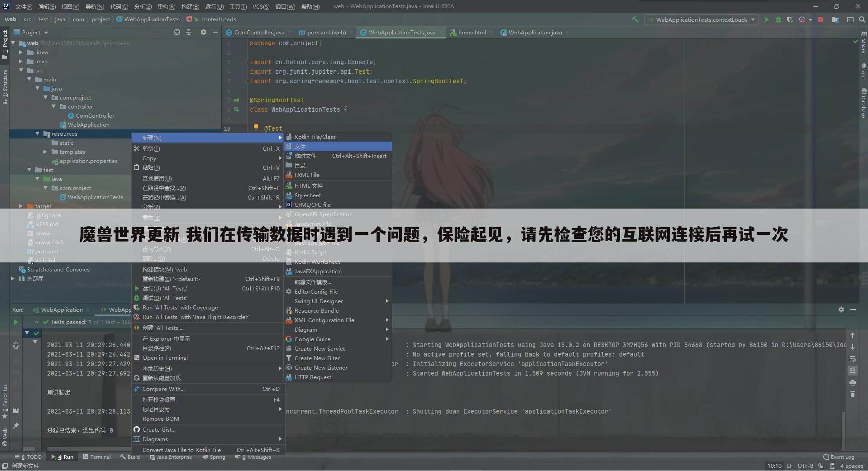Open Event Log in status bar
The height and width of the screenshot is (471, 868).
[839, 457]
